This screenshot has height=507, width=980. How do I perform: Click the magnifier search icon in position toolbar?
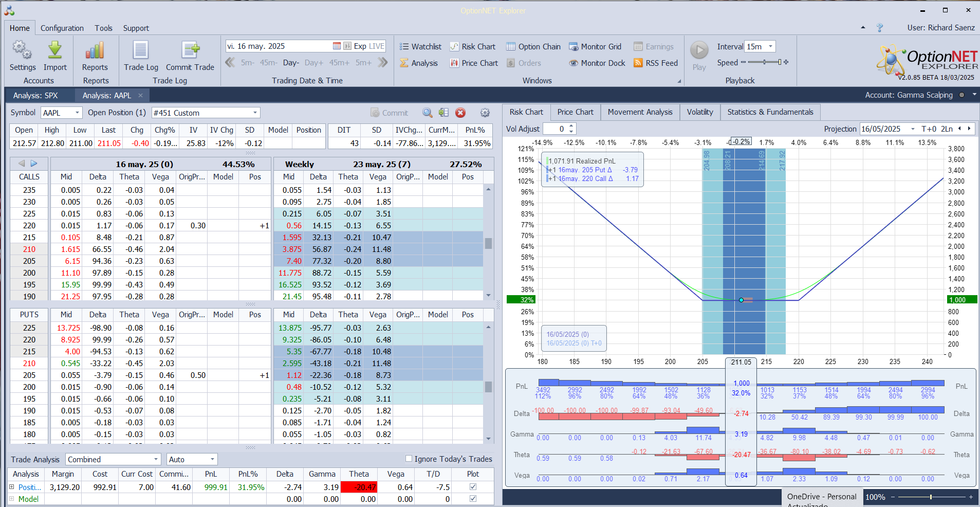[427, 113]
